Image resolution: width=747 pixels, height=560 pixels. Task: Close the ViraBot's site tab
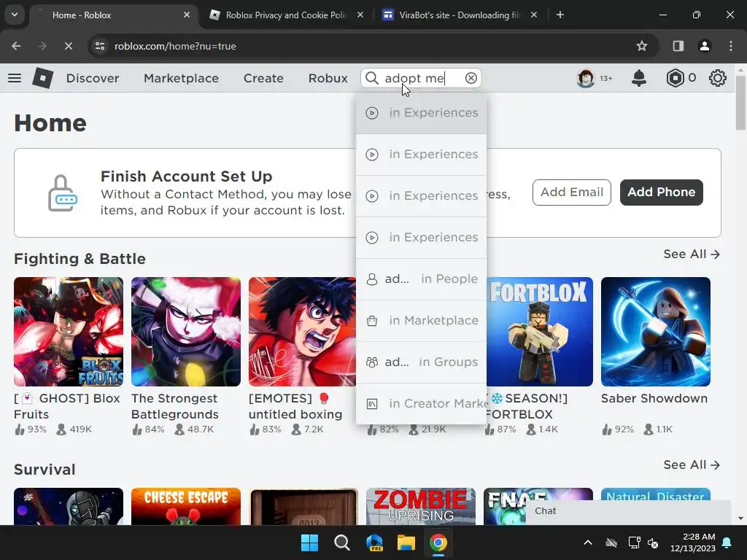533,15
